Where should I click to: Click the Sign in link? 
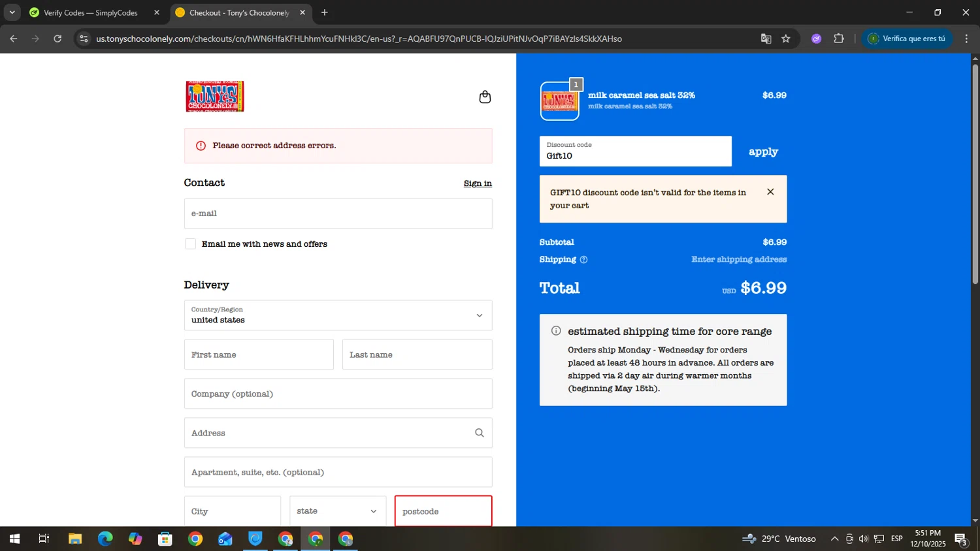click(x=478, y=183)
